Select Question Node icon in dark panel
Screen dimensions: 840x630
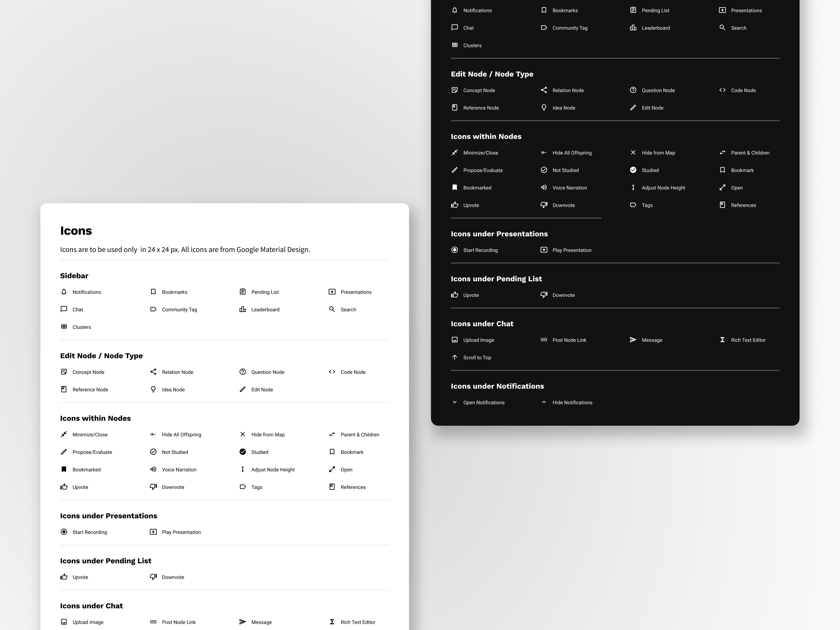tap(633, 90)
